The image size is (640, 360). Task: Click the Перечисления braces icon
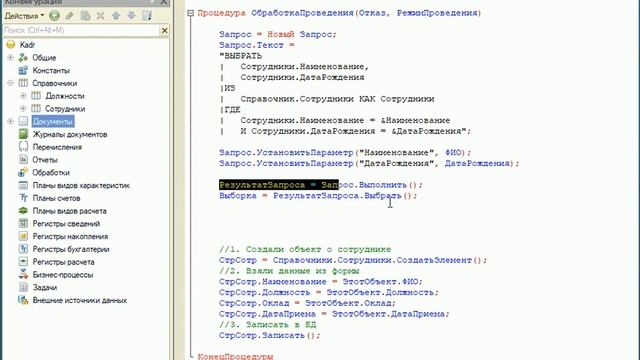pos(23,147)
